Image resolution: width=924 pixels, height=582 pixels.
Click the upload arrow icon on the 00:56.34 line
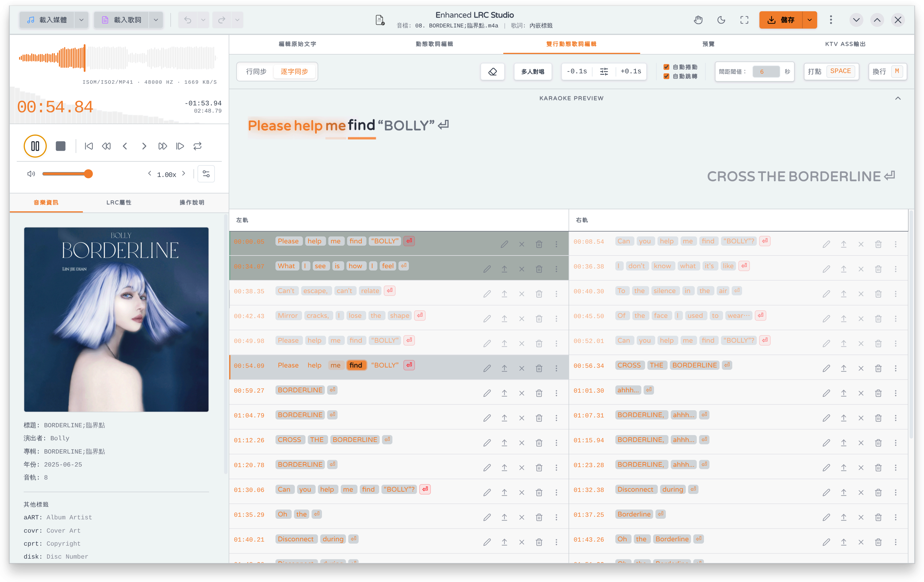(x=843, y=368)
